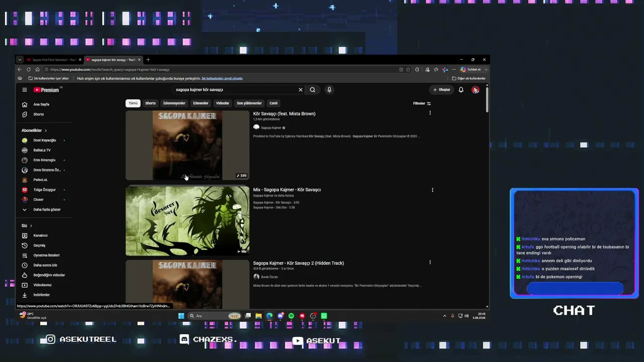The width and height of the screenshot is (644, 362).
Task: Open Tolga Özuygur channel subscription
Action: pos(44,190)
